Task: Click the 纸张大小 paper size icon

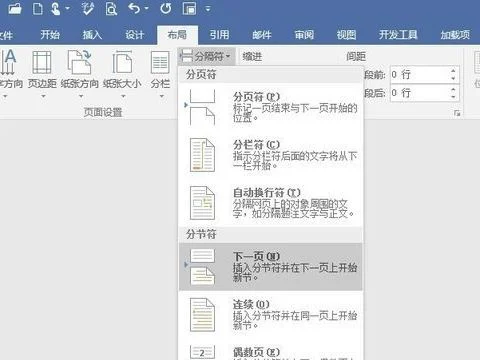Action: [x=122, y=62]
